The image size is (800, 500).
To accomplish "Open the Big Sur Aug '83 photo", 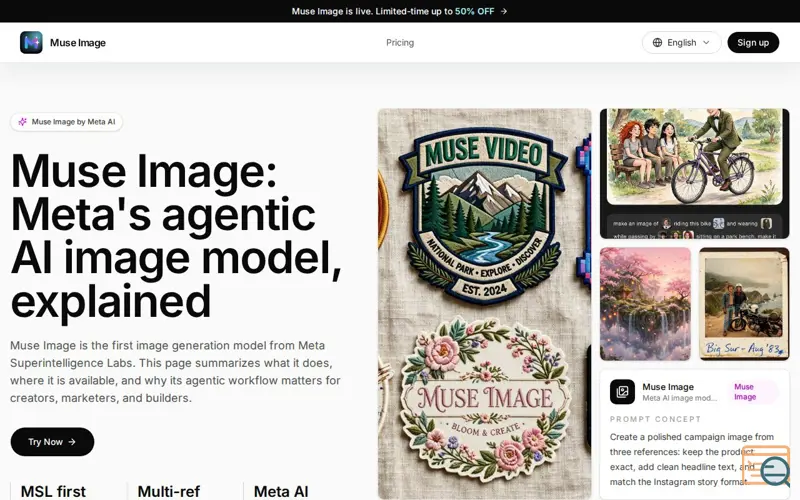I will [744, 304].
